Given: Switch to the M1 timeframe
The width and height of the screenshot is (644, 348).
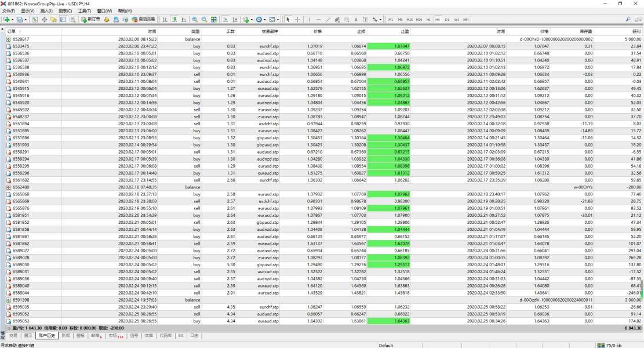Looking at the screenshot, I should [391, 19].
